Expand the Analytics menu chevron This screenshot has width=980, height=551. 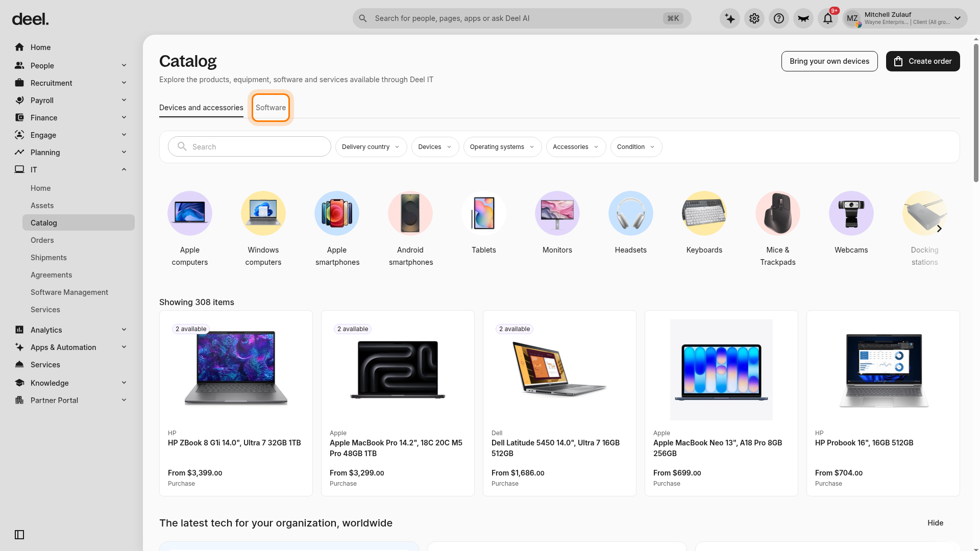click(124, 330)
